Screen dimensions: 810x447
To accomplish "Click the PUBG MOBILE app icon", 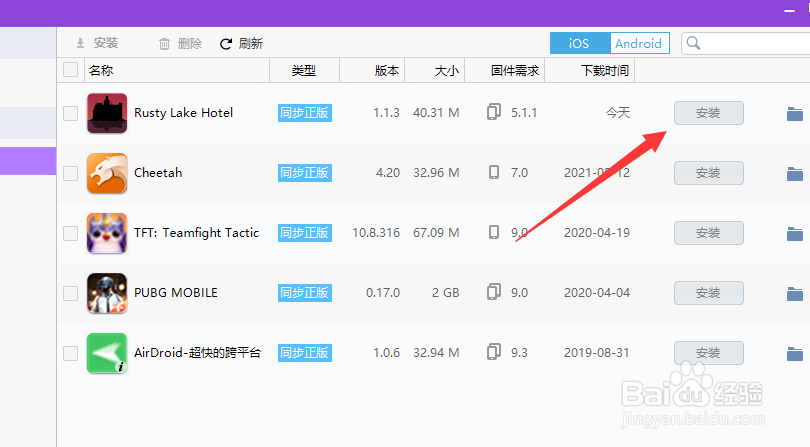I will pos(107,293).
